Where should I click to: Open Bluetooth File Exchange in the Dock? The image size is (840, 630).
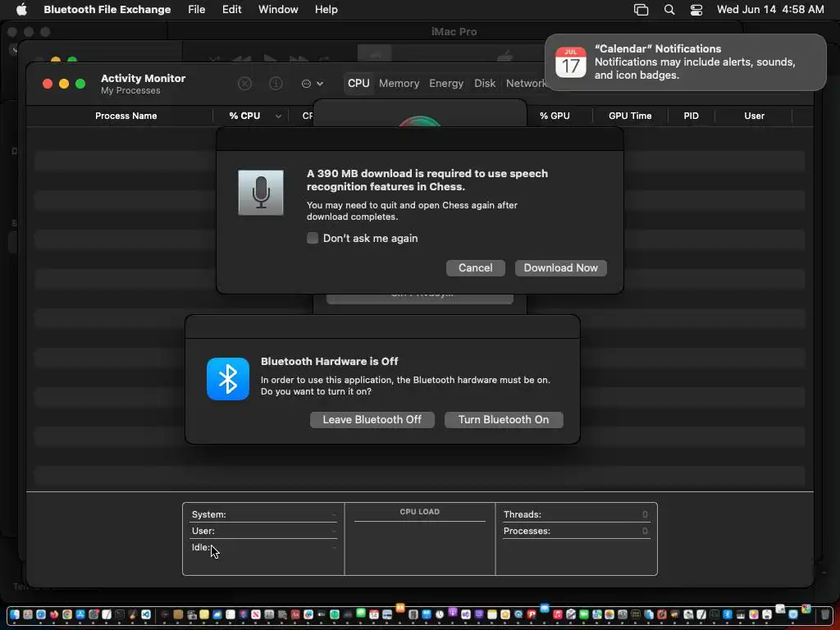tap(728, 614)
